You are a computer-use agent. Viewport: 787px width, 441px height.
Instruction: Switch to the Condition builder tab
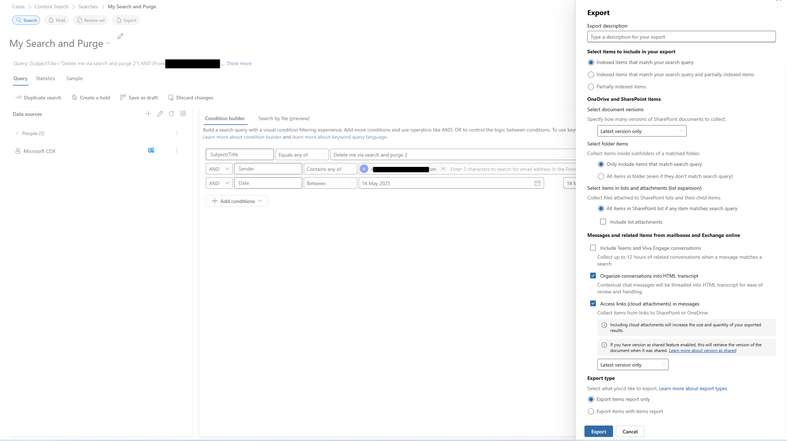225,118
